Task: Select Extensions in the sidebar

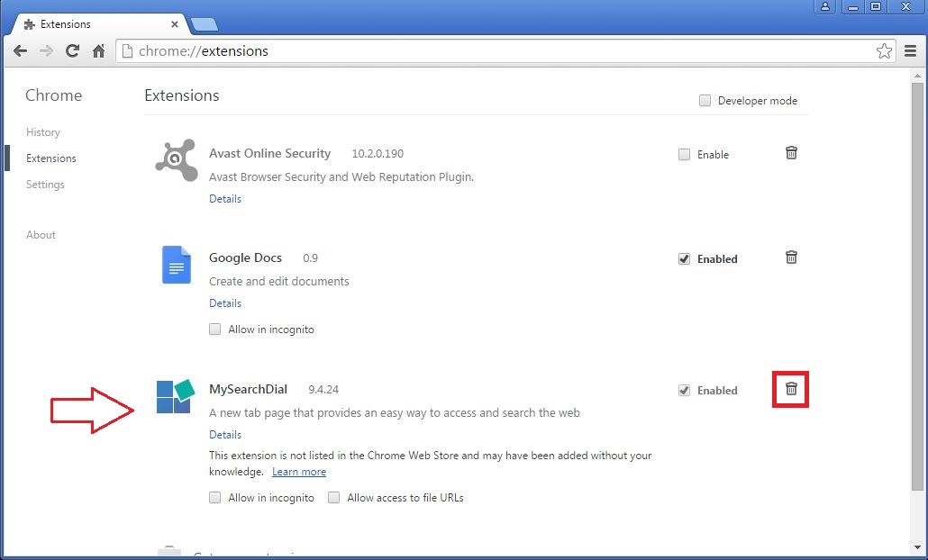Action: (x=50, y=158)
